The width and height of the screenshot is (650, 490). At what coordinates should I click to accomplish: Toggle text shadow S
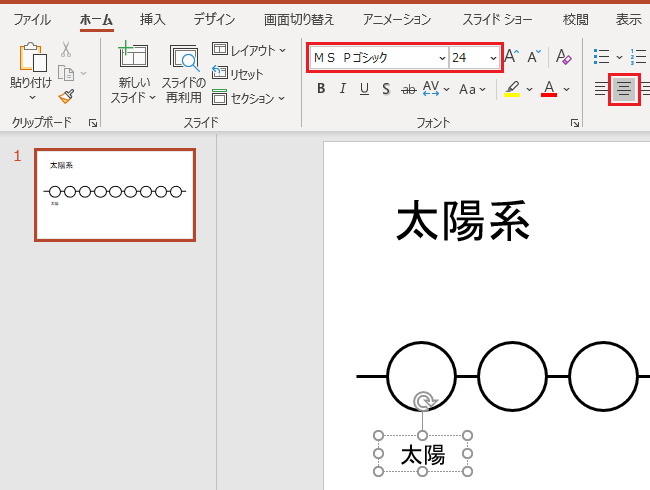click(x=386, y=89)
